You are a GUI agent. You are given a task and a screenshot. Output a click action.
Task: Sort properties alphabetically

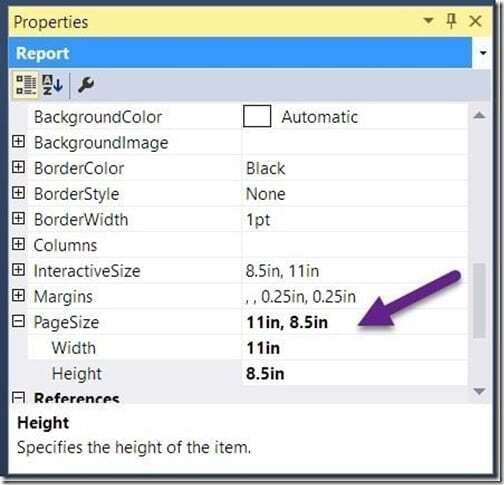(53, 85)
